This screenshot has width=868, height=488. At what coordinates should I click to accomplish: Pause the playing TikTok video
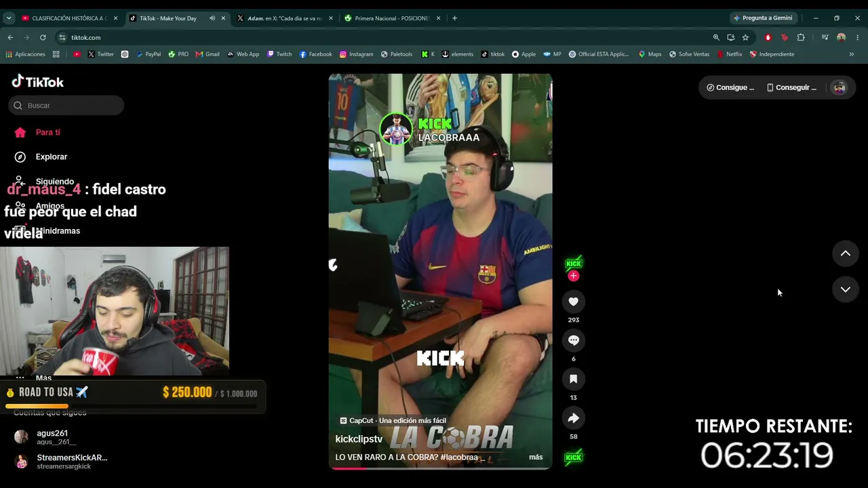click(x=440, y=271)
